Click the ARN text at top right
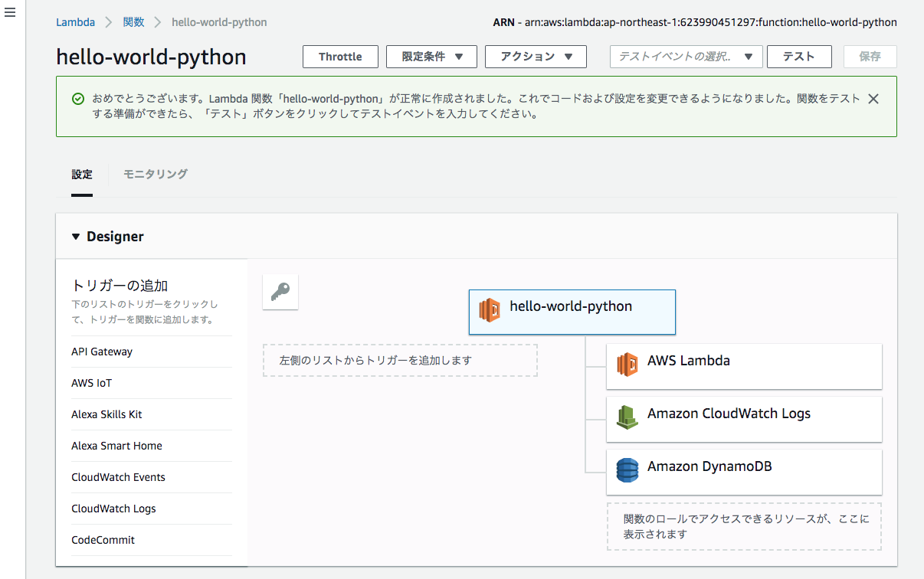Viewport: 924px width, 579px height. (695, 22)
